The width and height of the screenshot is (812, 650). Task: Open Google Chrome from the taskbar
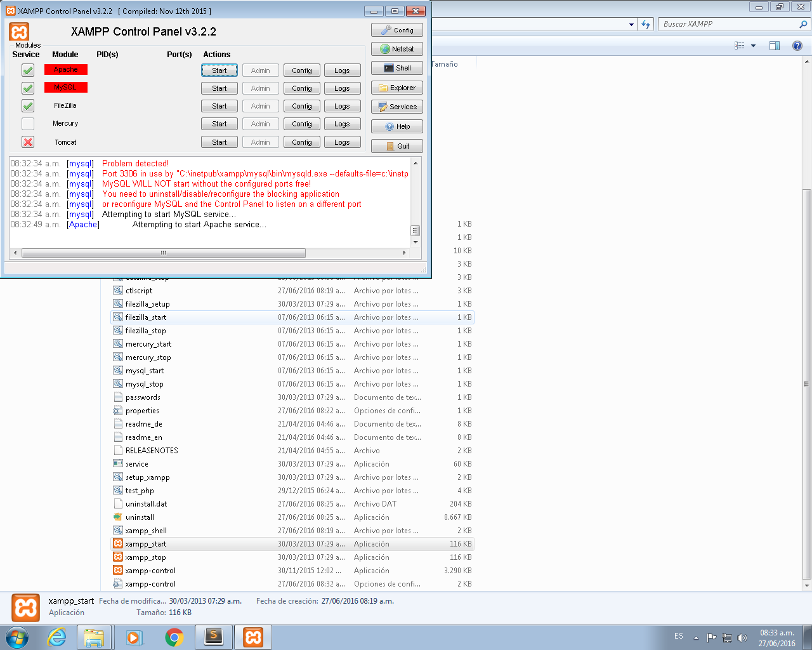174,637
